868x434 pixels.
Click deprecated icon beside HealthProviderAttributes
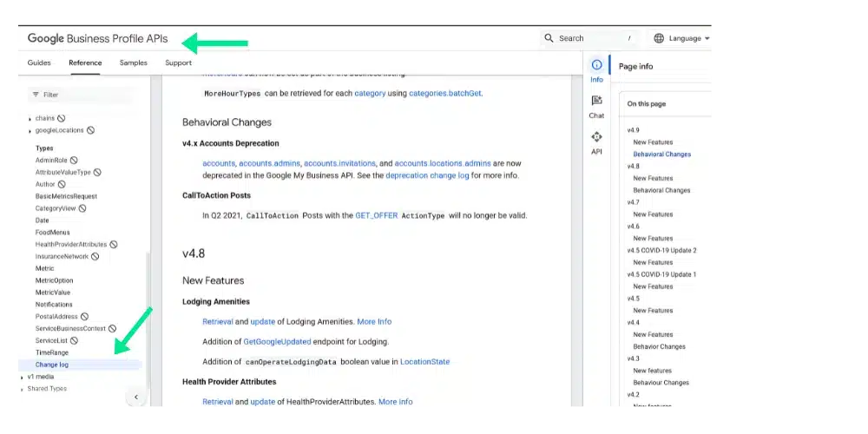tap(114, 244)
